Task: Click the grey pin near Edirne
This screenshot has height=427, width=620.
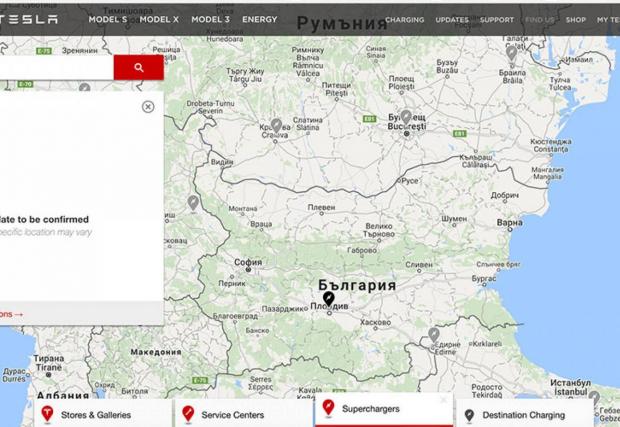Action: (434, 334)
